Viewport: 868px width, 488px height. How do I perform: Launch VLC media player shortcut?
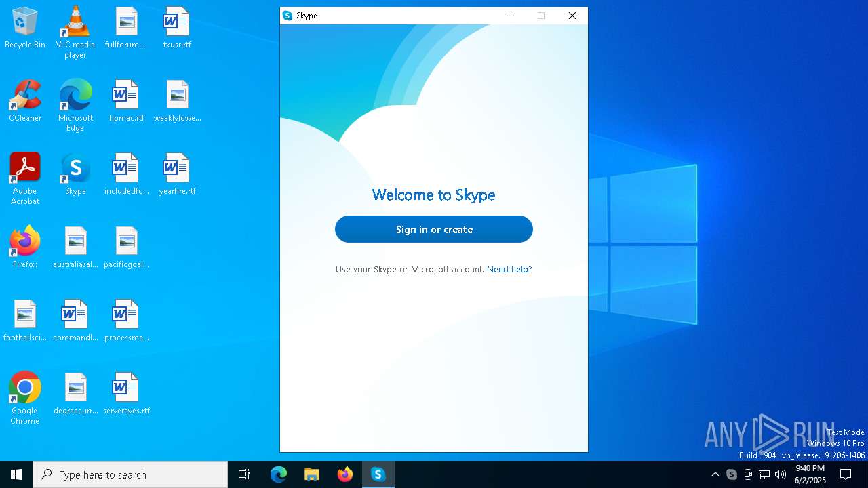tap(75, 33)
